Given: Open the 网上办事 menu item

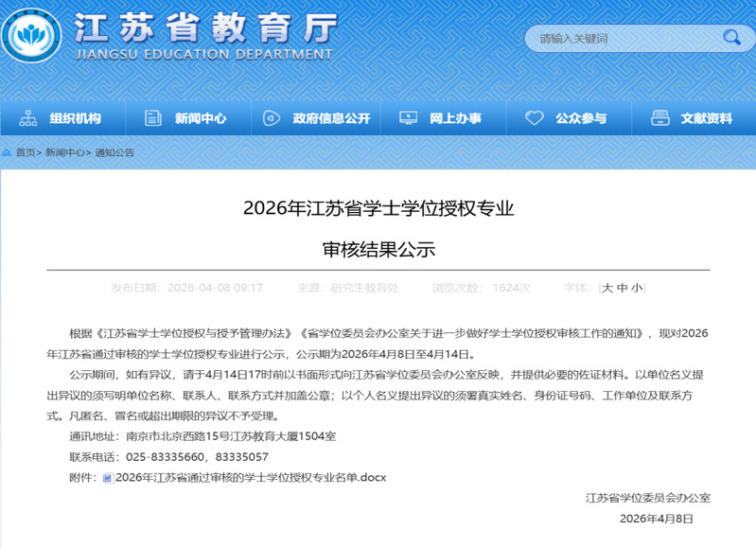Looking at the screenshot, I should click(455, 118).
